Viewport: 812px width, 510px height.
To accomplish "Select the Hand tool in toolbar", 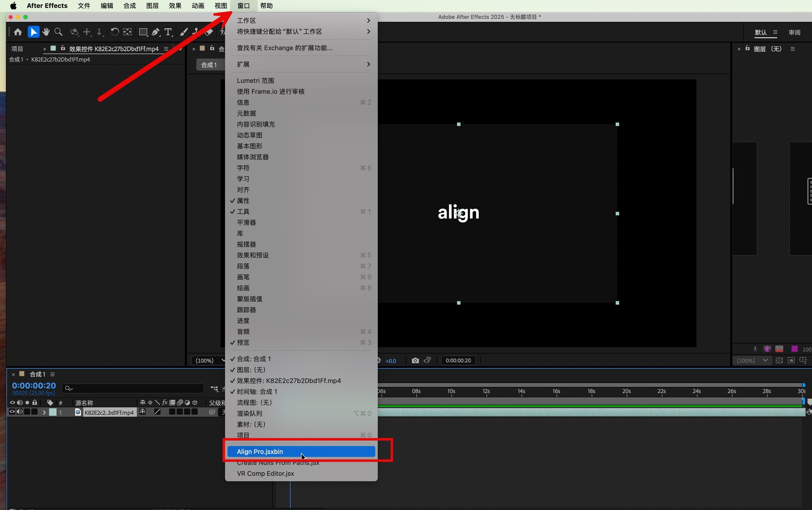I will [x=46, y=32].
